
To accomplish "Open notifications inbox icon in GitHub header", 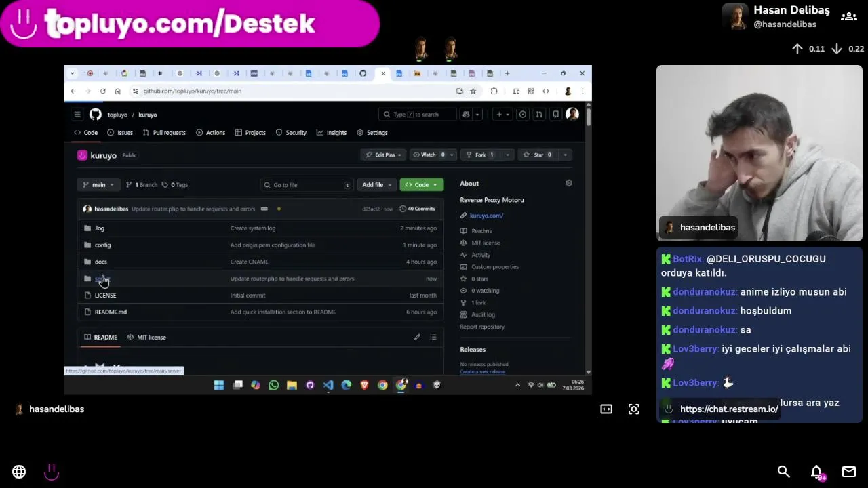I will pyautogui.click(x=555, y=115).
